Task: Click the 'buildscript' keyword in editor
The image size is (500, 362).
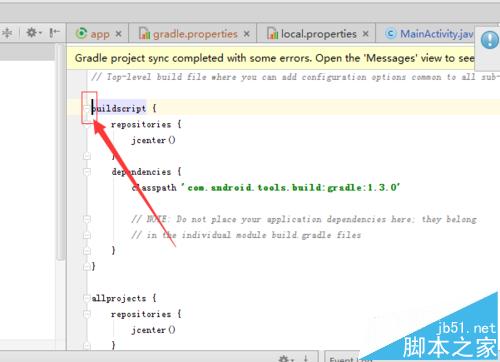Action: tap(119, 108)
